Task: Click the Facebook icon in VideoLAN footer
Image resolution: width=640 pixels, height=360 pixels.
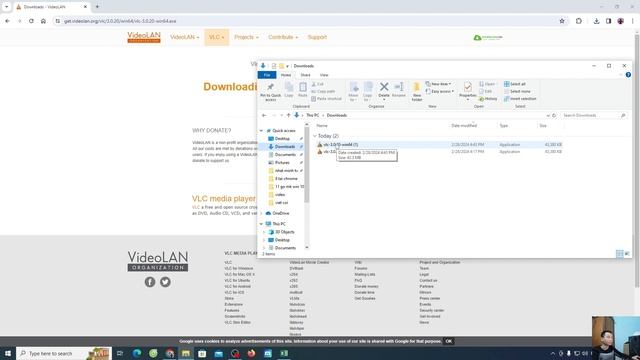Action: [x=150, y=282]
